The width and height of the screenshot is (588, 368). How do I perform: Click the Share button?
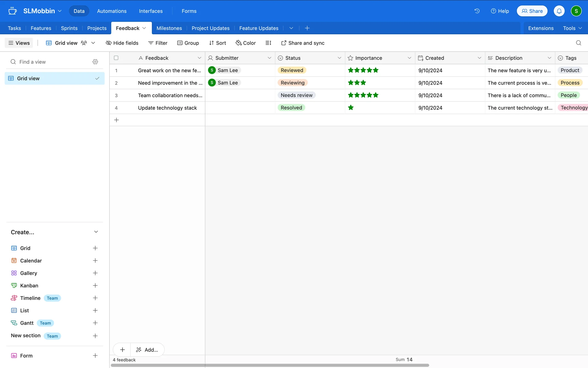[532, 11]
